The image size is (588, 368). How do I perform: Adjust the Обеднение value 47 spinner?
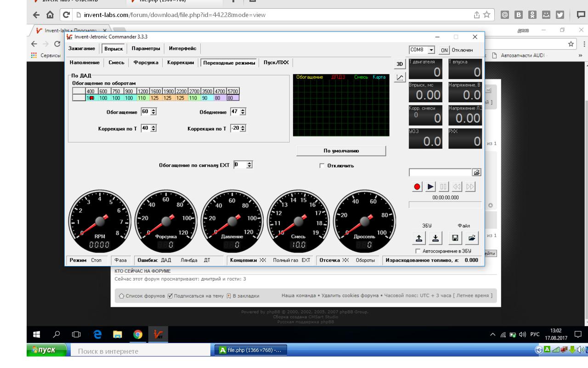pyautogui.click(x=243, y=112)
